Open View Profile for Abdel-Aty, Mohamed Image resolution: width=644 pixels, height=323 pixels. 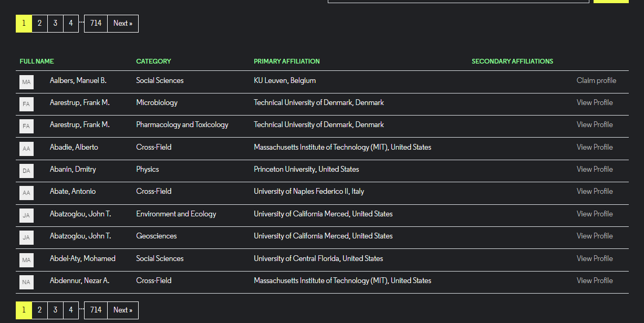click(595, 258)
